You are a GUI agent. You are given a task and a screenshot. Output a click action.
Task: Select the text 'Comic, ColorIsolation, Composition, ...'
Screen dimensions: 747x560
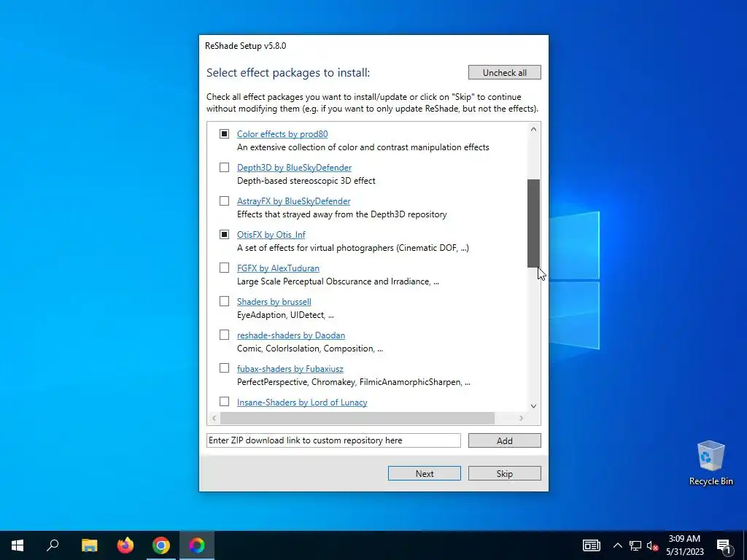[x=310, y=349]
